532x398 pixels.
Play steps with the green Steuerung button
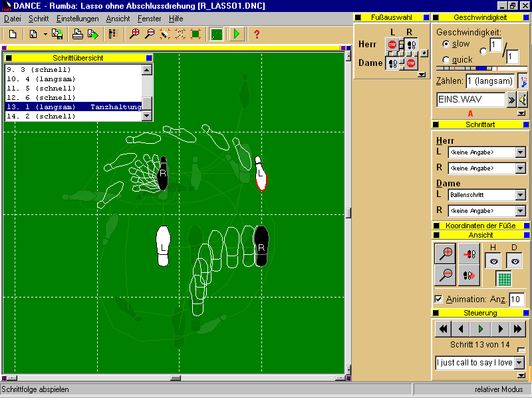click(480, 329)
